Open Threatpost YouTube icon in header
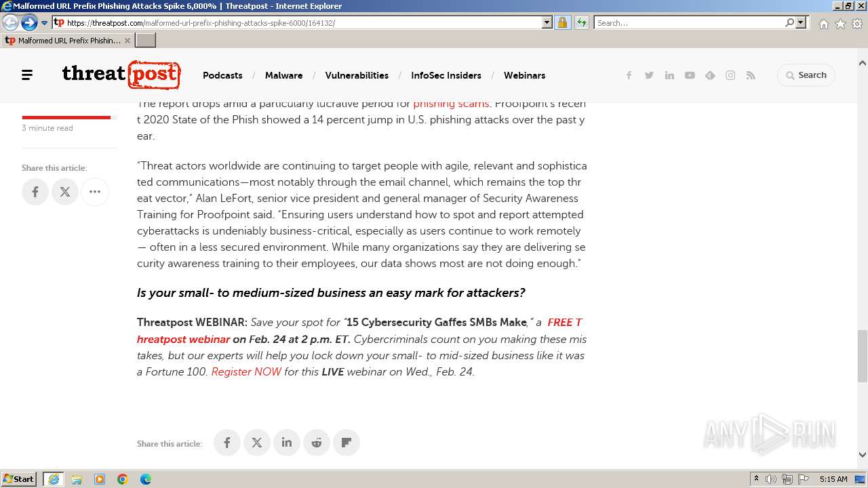Screen dimensions: 868x488 690,75
